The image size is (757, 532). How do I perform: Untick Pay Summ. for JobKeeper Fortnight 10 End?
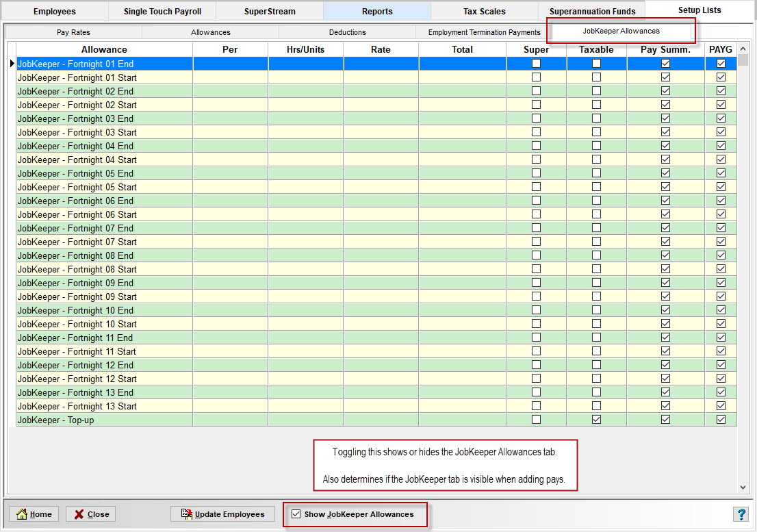(666, 310)
